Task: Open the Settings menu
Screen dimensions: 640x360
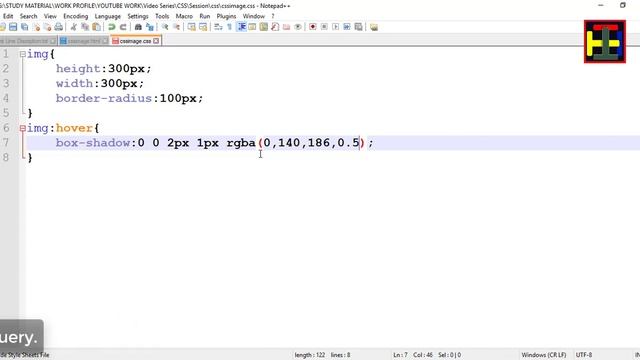Action: 138,16
